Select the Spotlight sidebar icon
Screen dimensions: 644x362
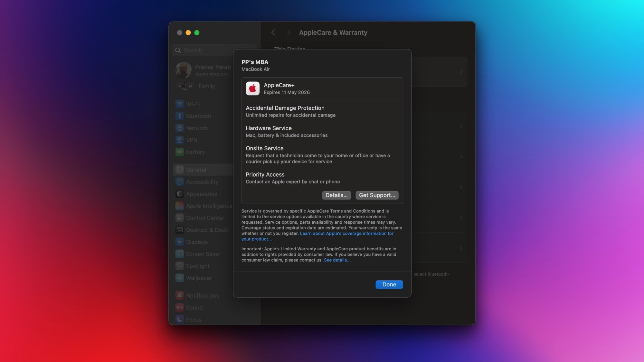[179, 266]
